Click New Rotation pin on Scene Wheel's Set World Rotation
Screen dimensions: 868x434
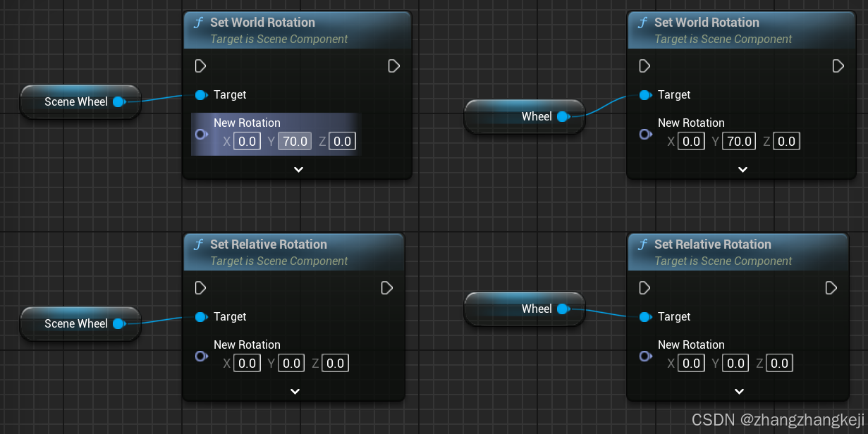tap(201, 134)
